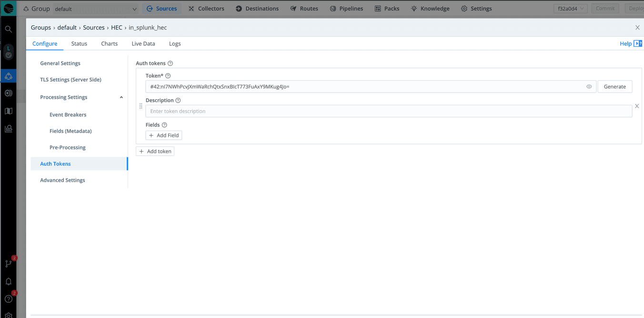Screen dimensions: 644x318
Task: Click the Generate token button
Action: tap(614, 87)
